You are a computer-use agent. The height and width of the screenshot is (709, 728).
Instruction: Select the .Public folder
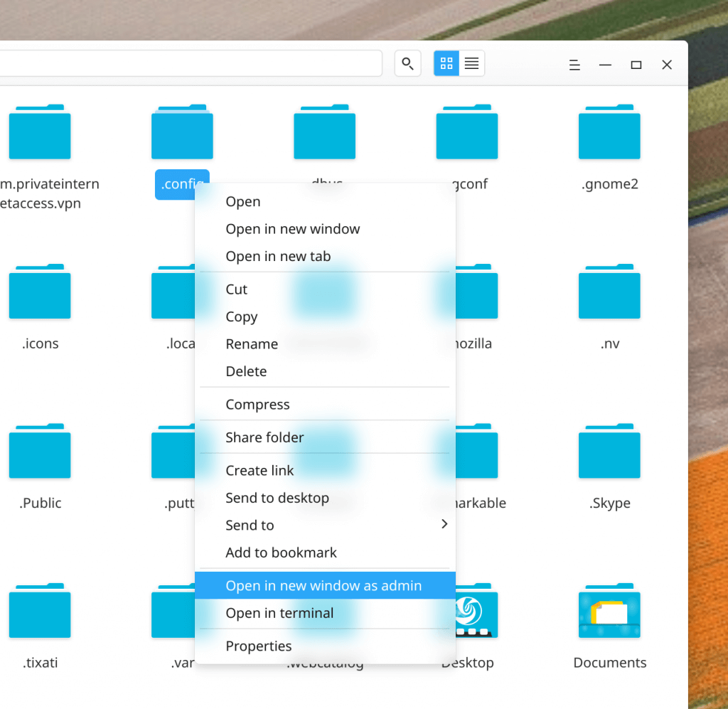[x=40, y=452]
